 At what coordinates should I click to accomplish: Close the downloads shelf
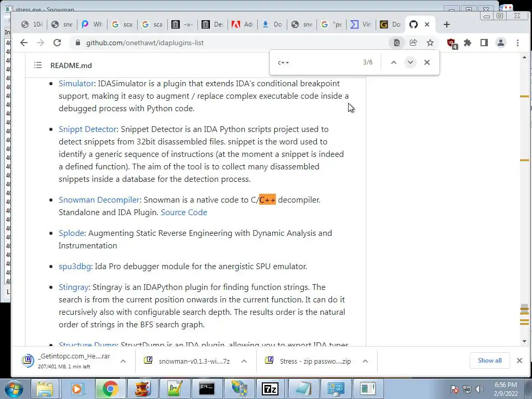pyautogui.click(x=520, y=361)
